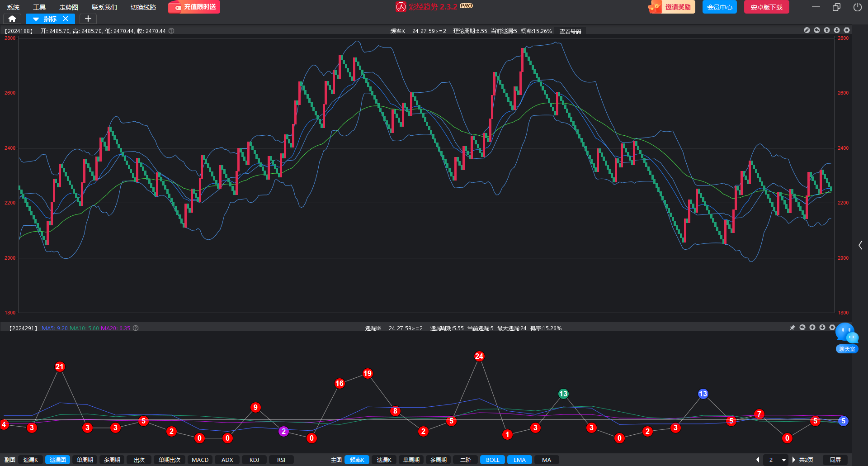The image size is (868, 466).
Task: Expand the right side panel chevron
Action: (x=860, y=245)
